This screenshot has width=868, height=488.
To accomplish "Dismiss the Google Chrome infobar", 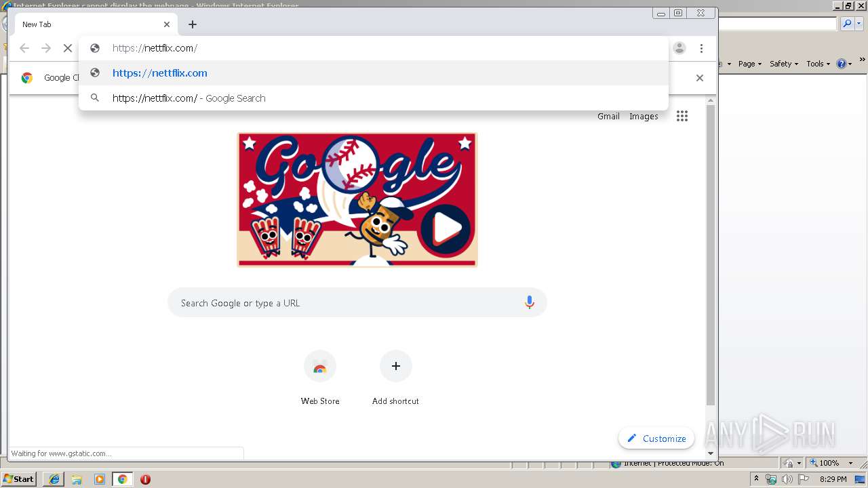I will click(700, 78).
